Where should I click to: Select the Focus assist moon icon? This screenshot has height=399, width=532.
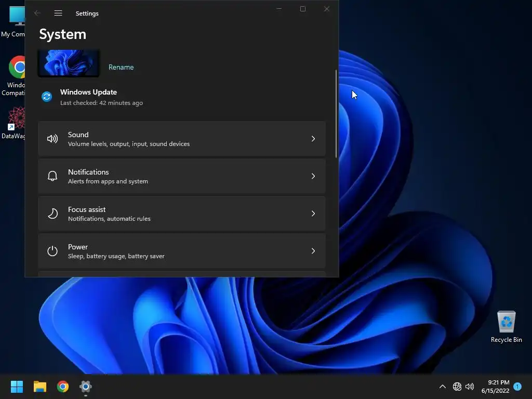pyautogui.click(x=52, y=214)
